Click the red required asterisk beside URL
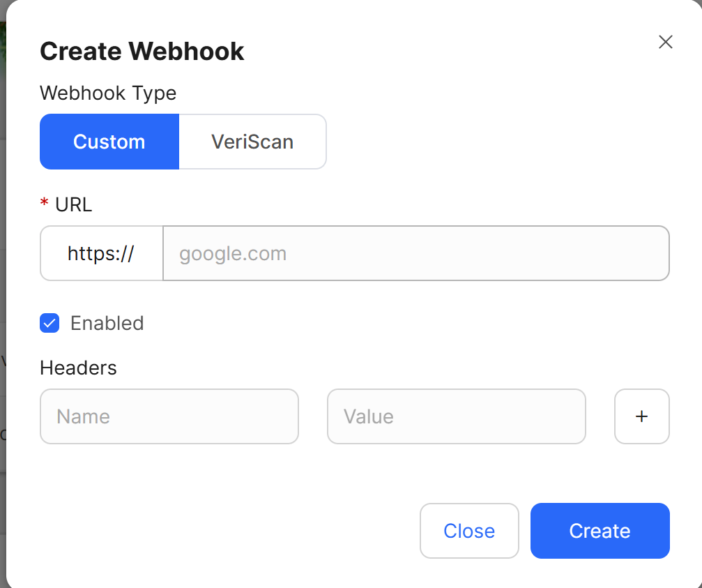Image resolution: width=702 pixels, height=588 pixels. coord(45,204)
